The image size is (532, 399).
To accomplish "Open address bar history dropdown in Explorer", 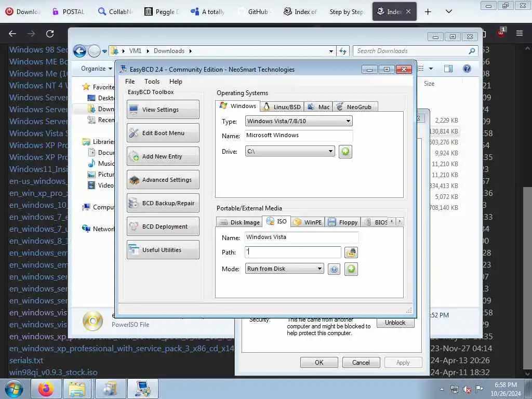I will click(x=331, y=51).
